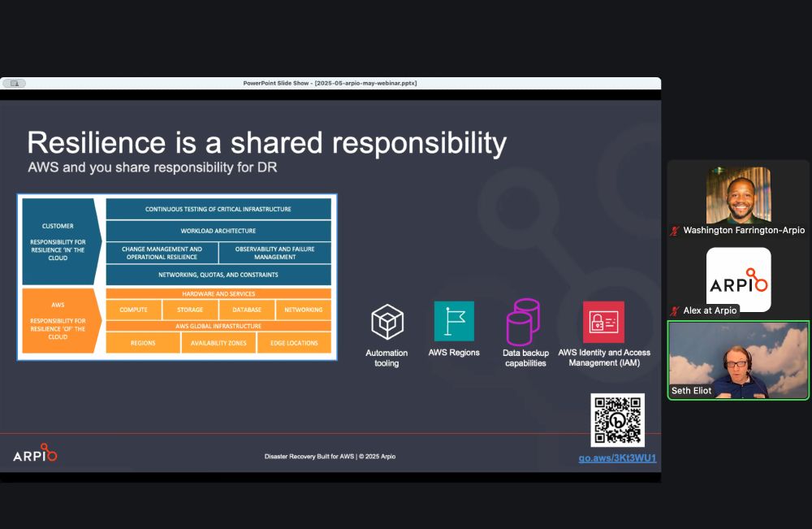
Task: Click the QR code on the slide
Action: coord(618,420)
